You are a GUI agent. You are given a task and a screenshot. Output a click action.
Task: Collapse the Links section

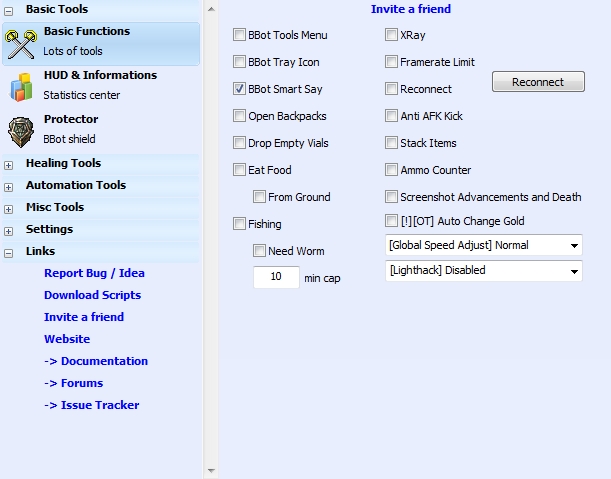(9, 252)
